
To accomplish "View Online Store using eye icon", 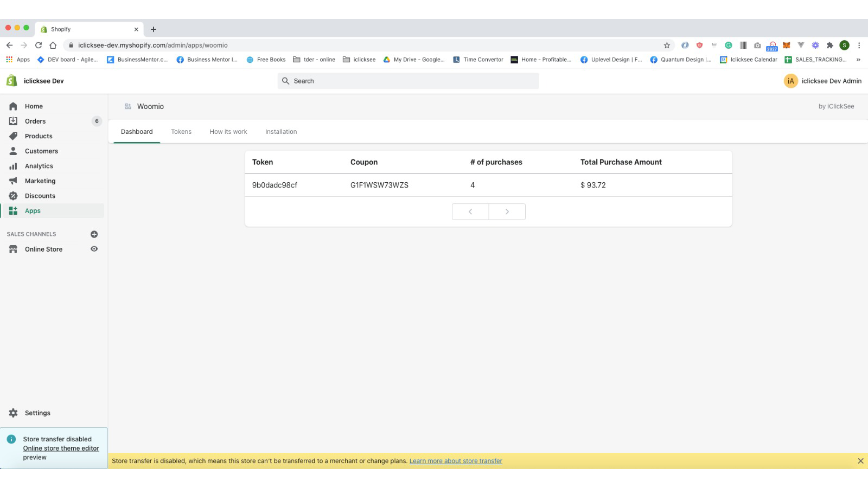I will tap(94, 249).
